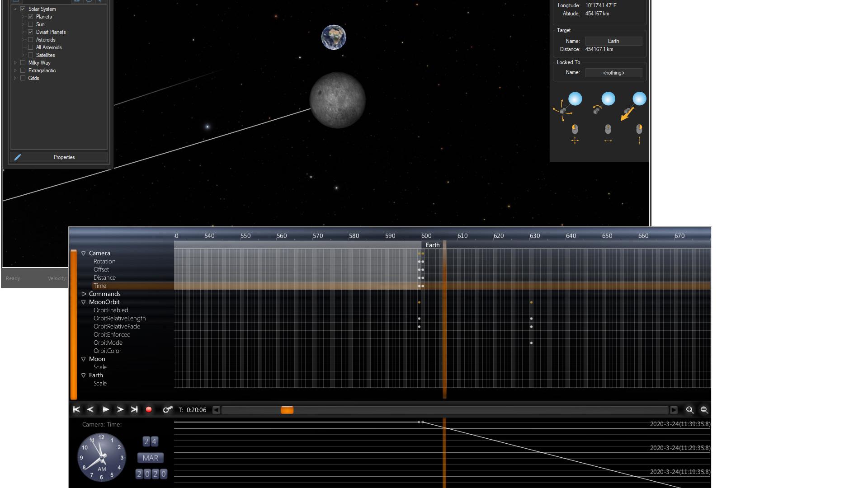Click the Moon in the 3D view
Image resolution: width=868 pixels, height=488 pixels.
click(x=337, y=100)
